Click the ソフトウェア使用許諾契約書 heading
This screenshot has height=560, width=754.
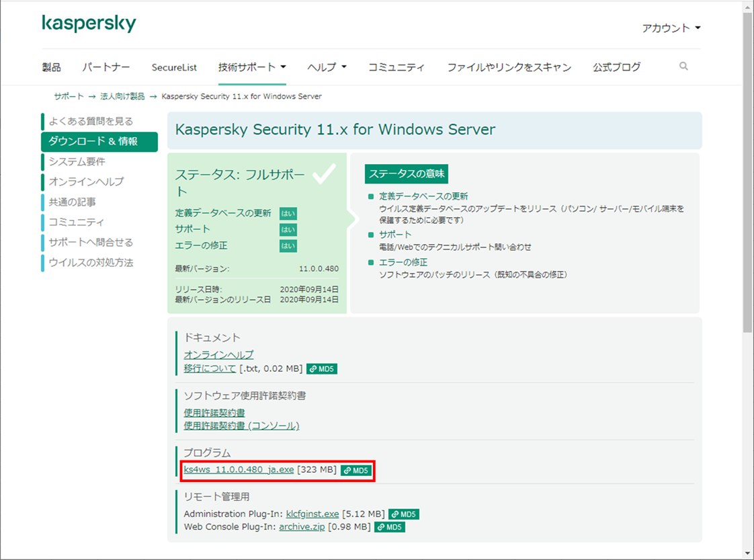[245, 395]
